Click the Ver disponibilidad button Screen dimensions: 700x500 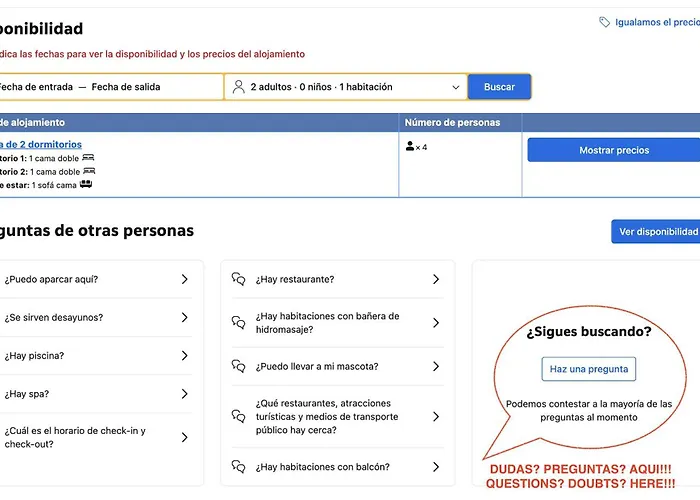[x=656, y=232]
